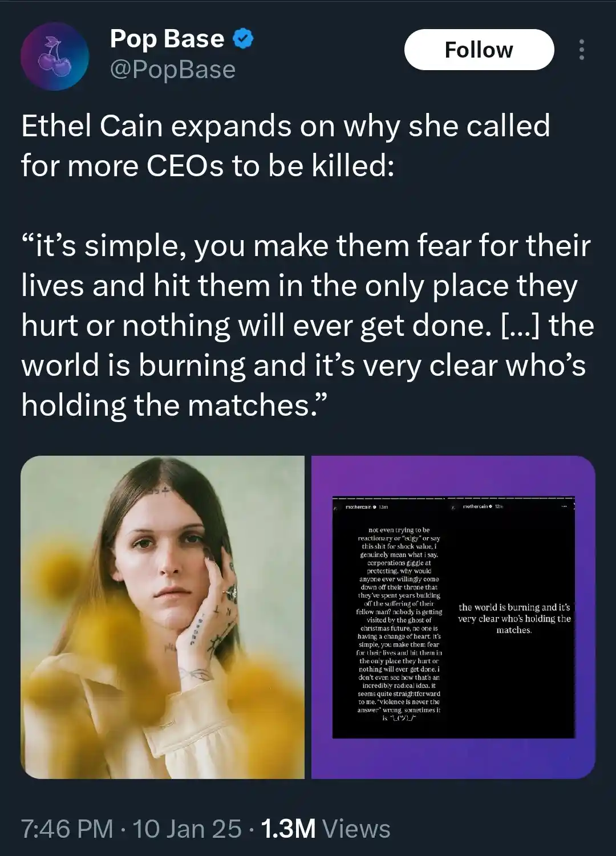This screenshot has width=616, height=856.
Task: Open the Pop Base cherry profile avatar
Action: 55,57
